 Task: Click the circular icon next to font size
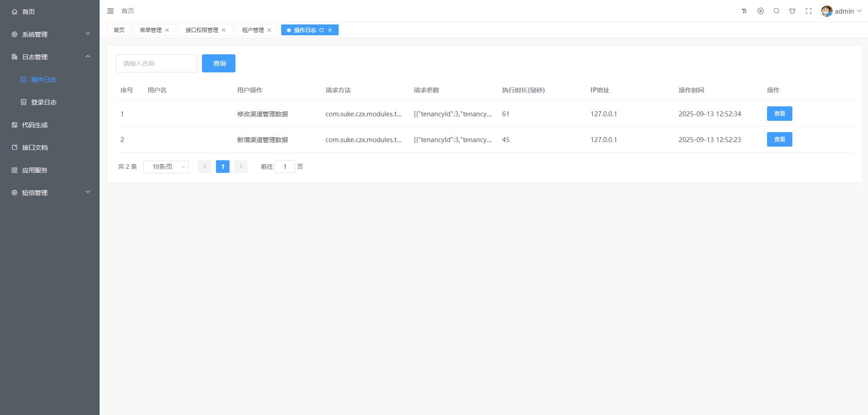[x=761, y=11]
